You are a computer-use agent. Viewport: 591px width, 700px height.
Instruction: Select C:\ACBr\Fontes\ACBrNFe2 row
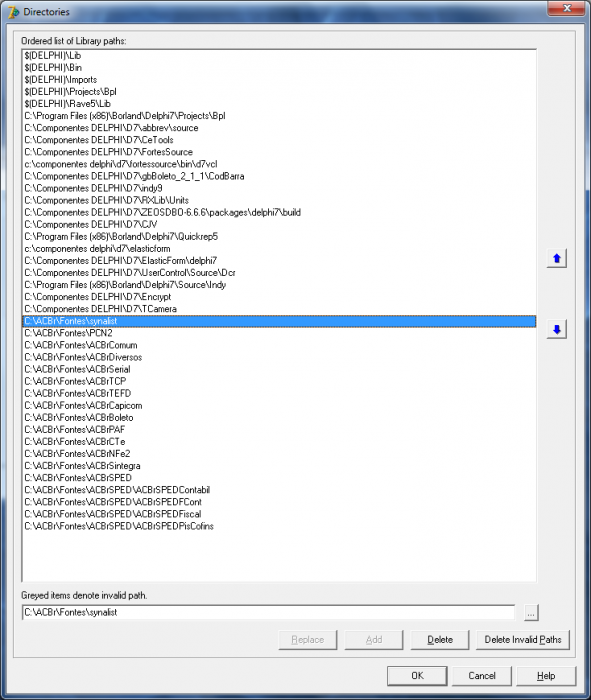click(x=279, y=454)
